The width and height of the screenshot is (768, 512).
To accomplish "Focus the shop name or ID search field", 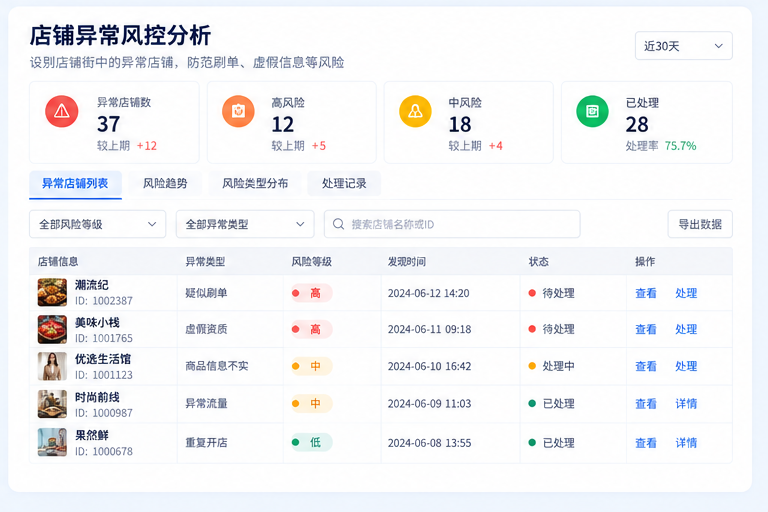I will [452, 224].
